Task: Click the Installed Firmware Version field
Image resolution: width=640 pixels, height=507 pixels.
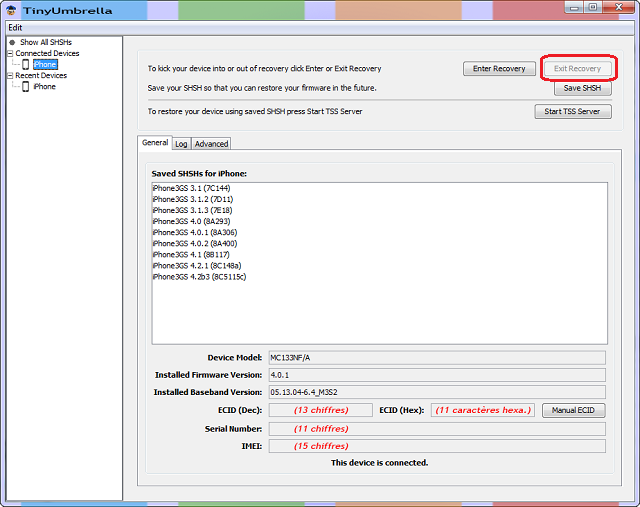Action: point(437,375)
